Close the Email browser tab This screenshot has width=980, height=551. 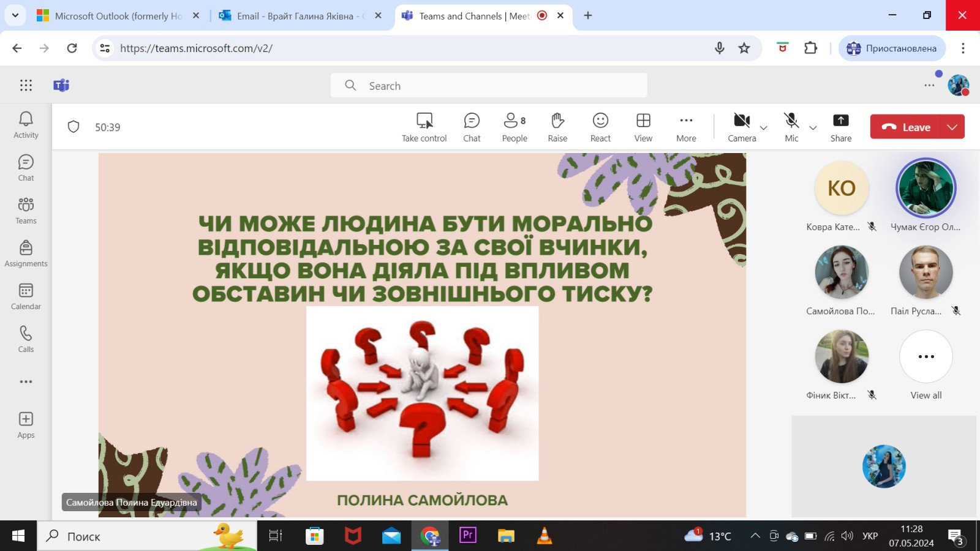click(x=378, y=16)
